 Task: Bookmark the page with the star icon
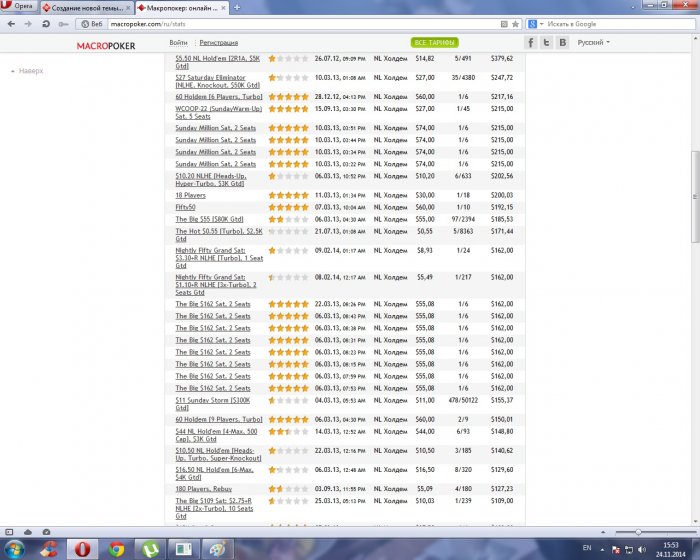tap(515, 24)
